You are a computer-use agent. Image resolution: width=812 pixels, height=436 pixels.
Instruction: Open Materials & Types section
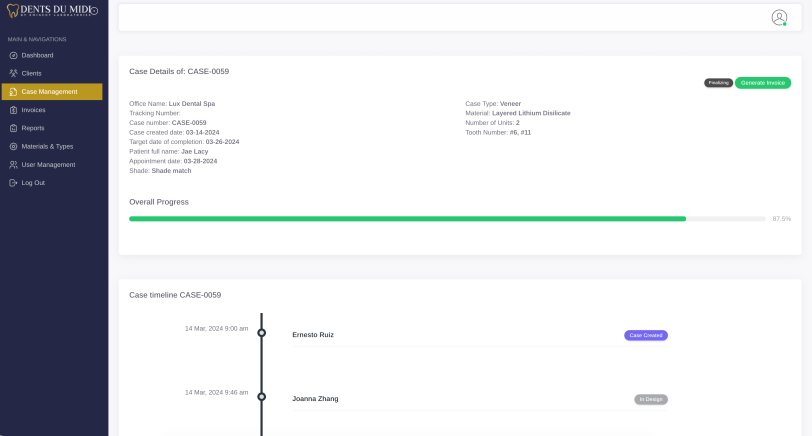[x=52, y=147]
